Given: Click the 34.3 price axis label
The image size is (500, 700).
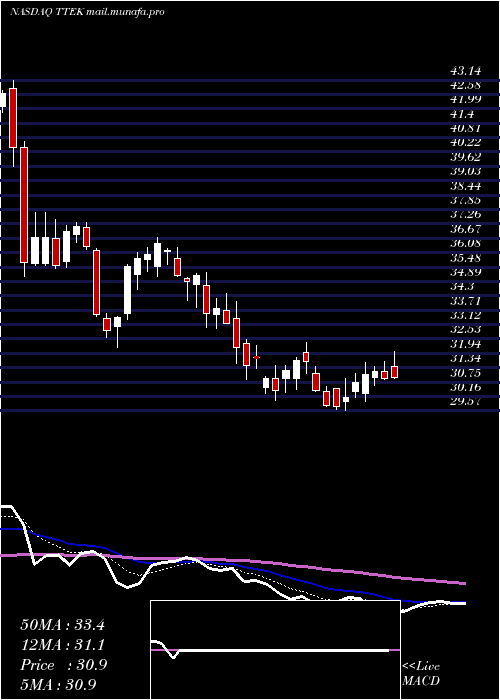Looking at the screenshot, I should (x=461, y=287).
